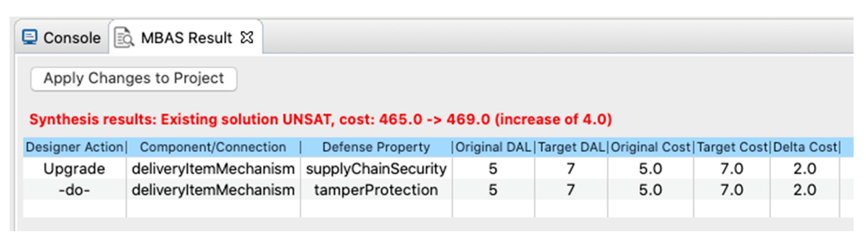Click the Original Cost column header
The width and height of the screenshot is (868, 242).
click(x=650, y=147)
